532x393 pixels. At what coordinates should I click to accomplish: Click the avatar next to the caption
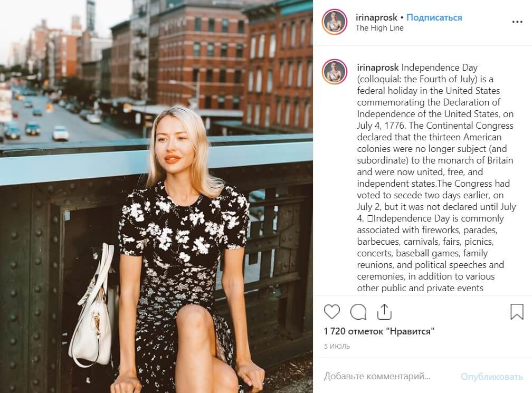point(334,72)
